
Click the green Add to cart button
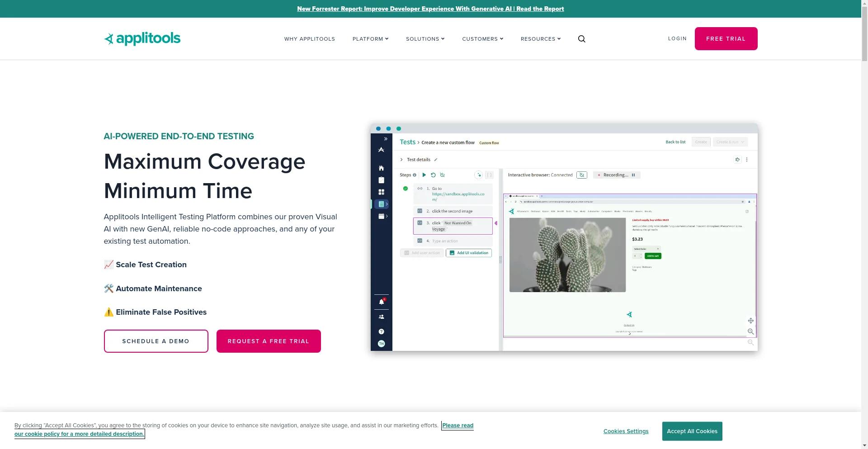[653, 256]
